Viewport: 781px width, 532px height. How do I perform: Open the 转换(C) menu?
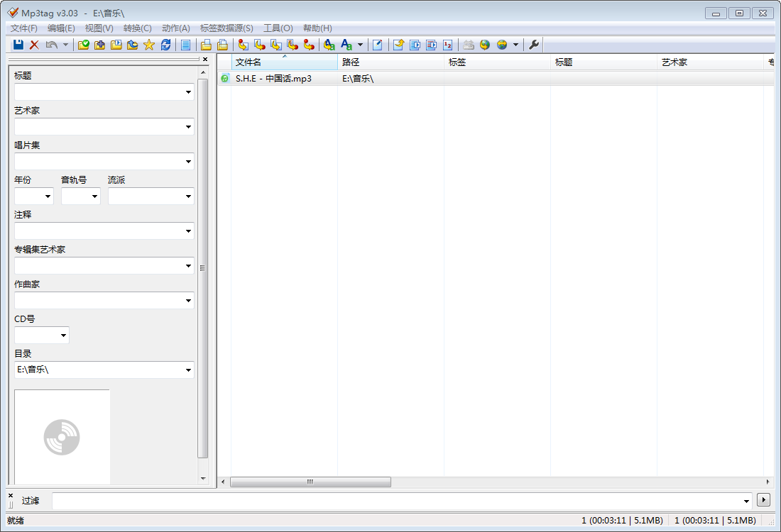(137, 28)
